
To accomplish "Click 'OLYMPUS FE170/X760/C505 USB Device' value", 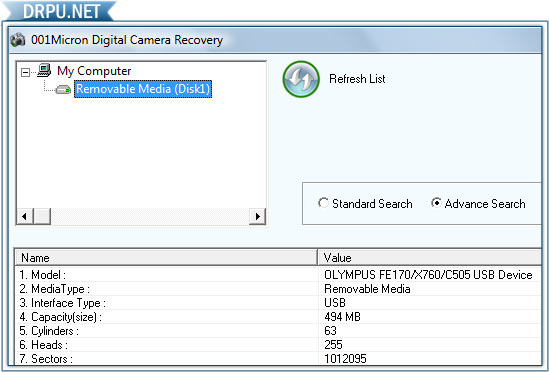I will click(428, 275).
